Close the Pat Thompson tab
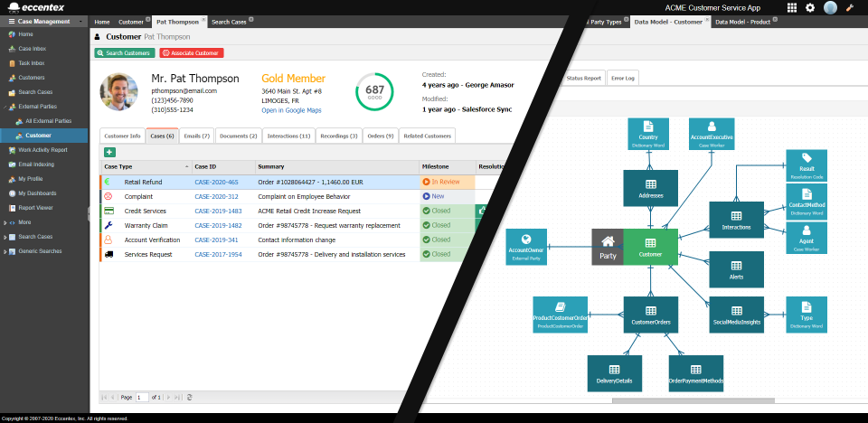The width and height of the screenshot is (868, 423). [x=203, y=19]
